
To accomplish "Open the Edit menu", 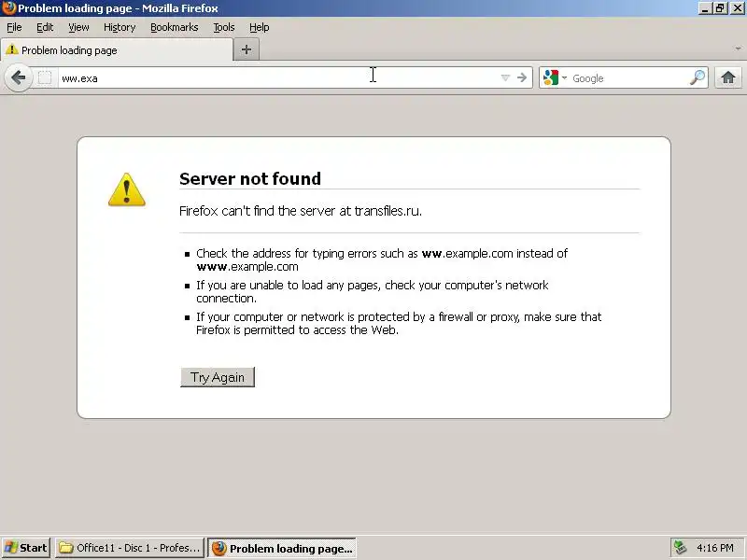I will pos(45,27).
